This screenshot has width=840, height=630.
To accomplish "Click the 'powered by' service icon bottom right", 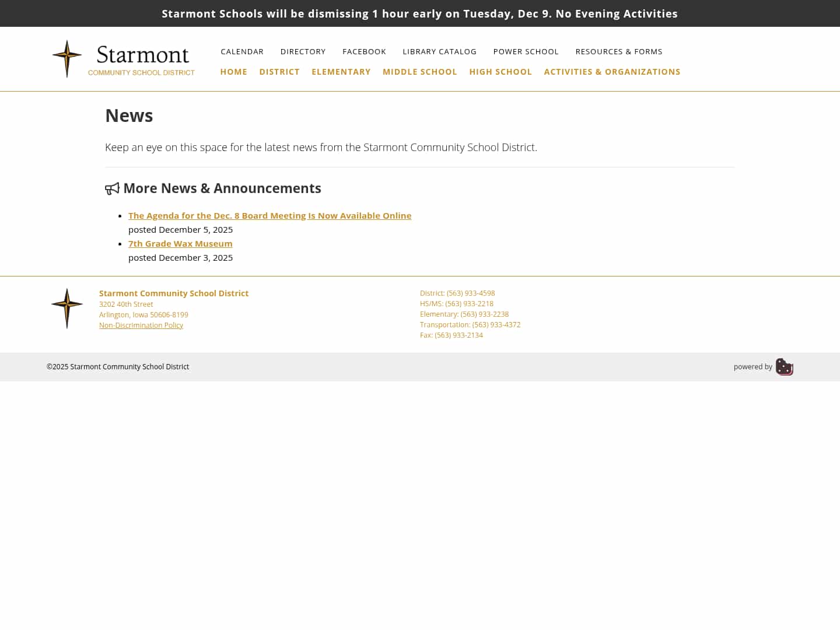I will (x=784, y=367).
